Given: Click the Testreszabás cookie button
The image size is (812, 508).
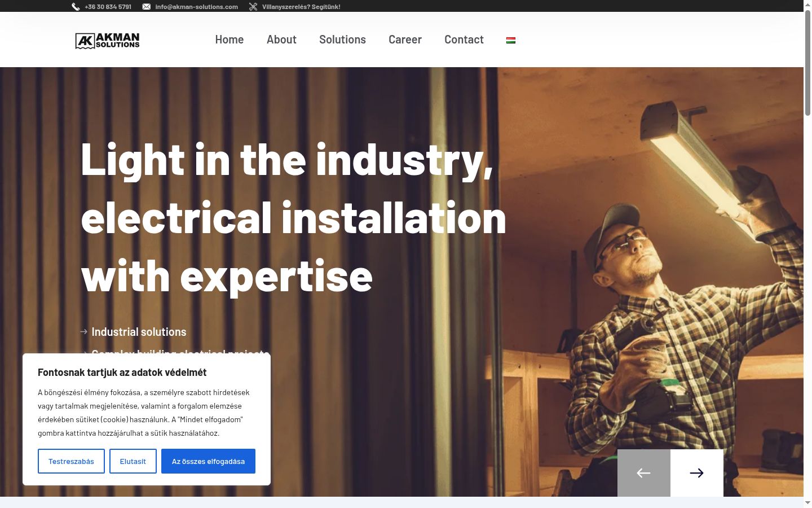Looking at the screenshot, I should point(71,461).
